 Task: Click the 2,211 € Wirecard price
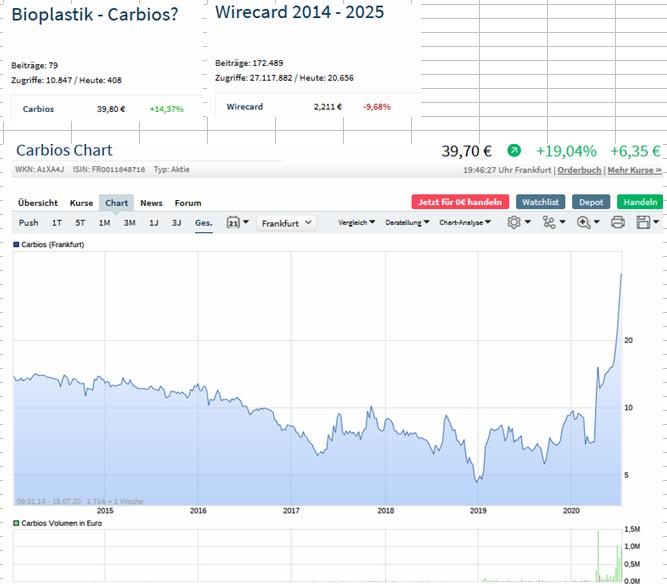pyautogui.click(x=328, y=107)
